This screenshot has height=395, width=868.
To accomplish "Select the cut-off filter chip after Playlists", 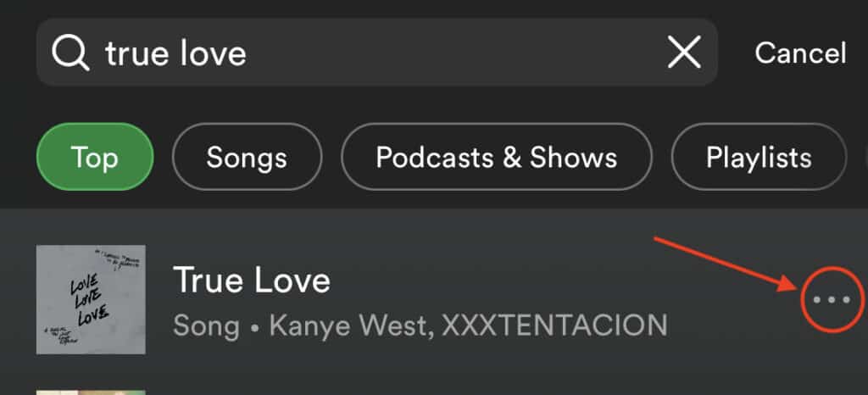I will point(864,157).
